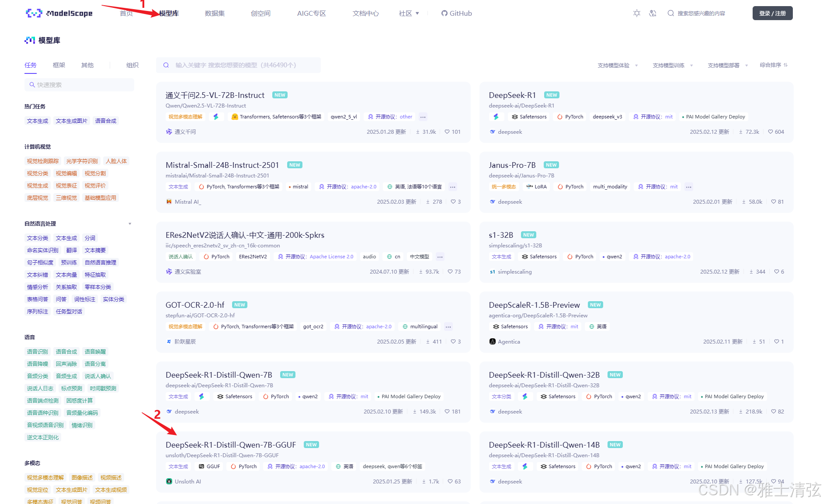Switch to the 组织 filter tab
The image size is (823, 504).
click(x=132, y=65)
